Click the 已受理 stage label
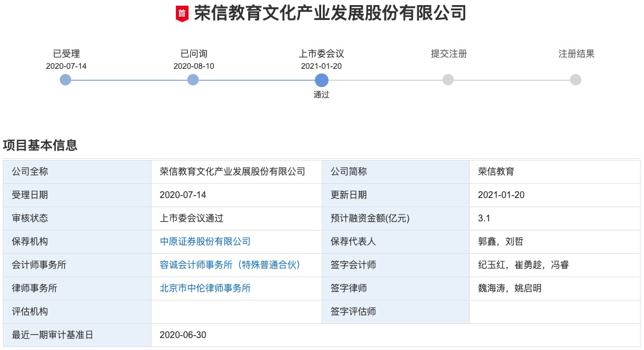This screenshot has width=644, height=350. (x=66, y=53)
